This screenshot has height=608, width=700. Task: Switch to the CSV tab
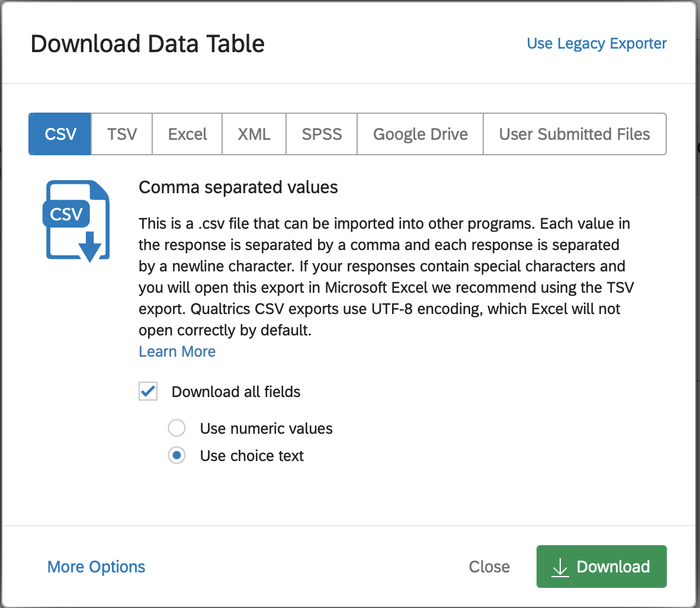click(60, 135)
